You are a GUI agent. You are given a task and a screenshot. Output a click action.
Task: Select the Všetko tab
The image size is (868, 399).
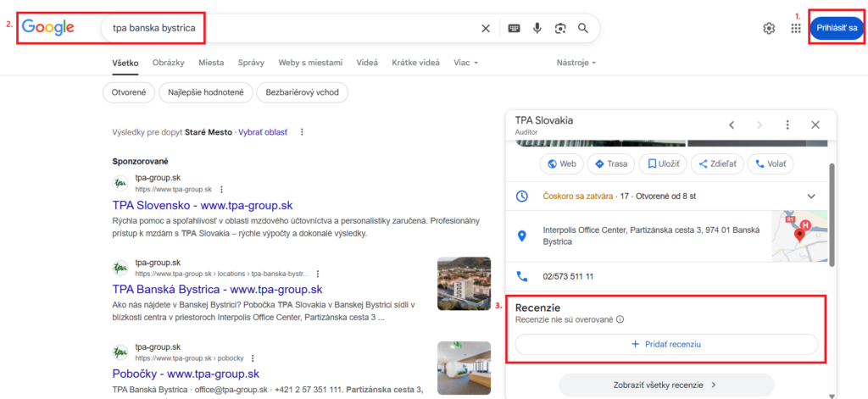click(125, 63)
